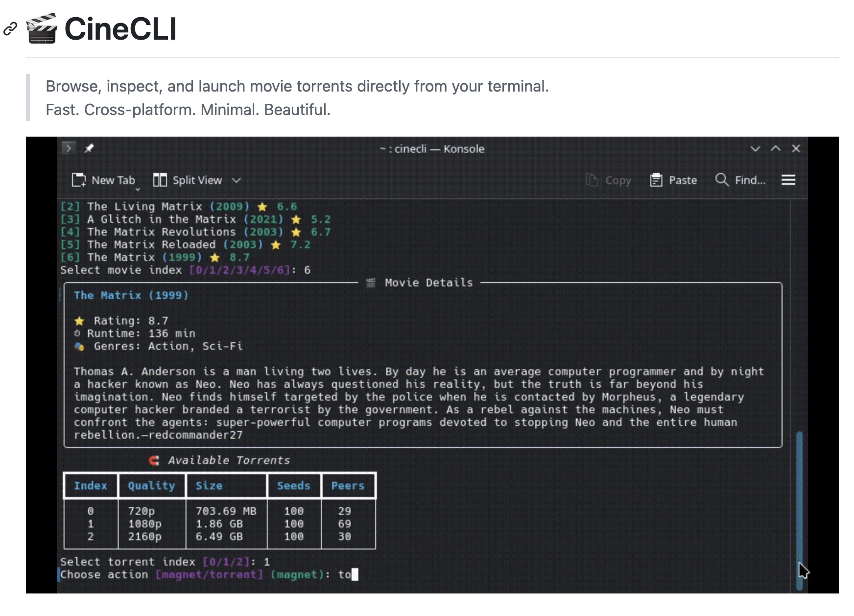
Task: Click the magnet icon beside Available Torrents
Action: click(154, 460)
